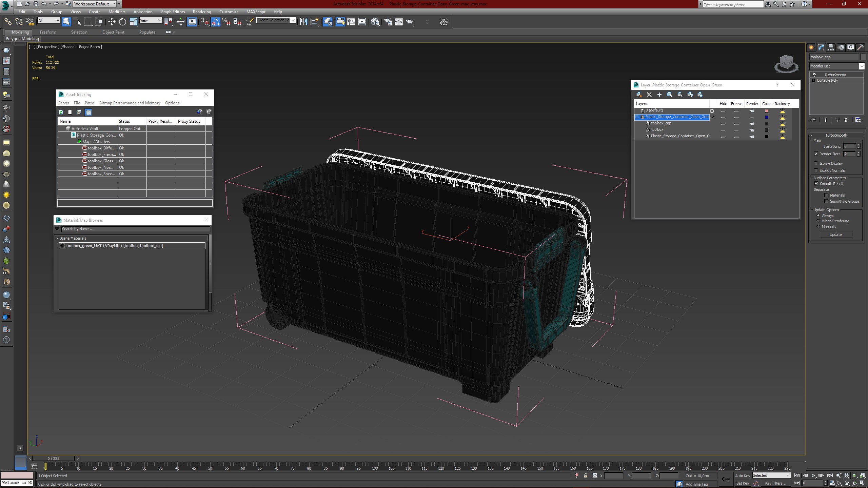Open the Hierarchy command panel tab
Viewport: 868px width, 488px height.
pos(831,47)
